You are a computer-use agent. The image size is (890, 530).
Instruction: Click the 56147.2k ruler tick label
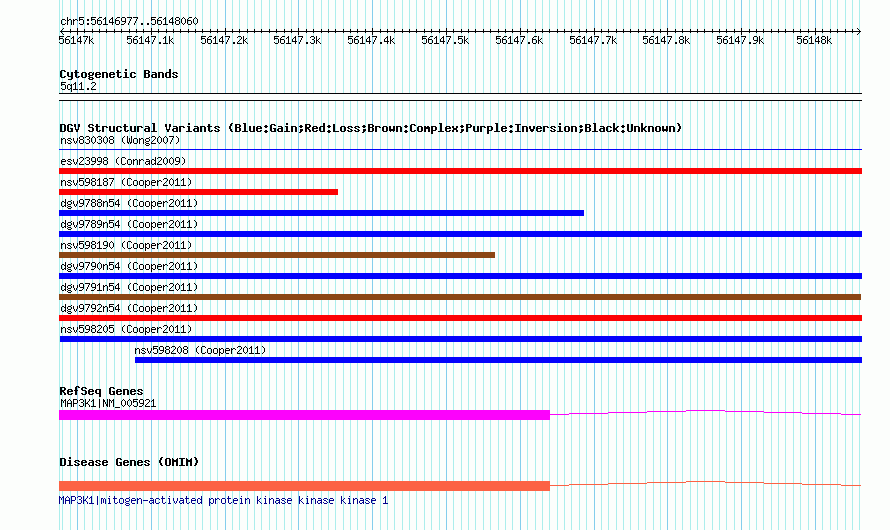(x=224, y=40)
